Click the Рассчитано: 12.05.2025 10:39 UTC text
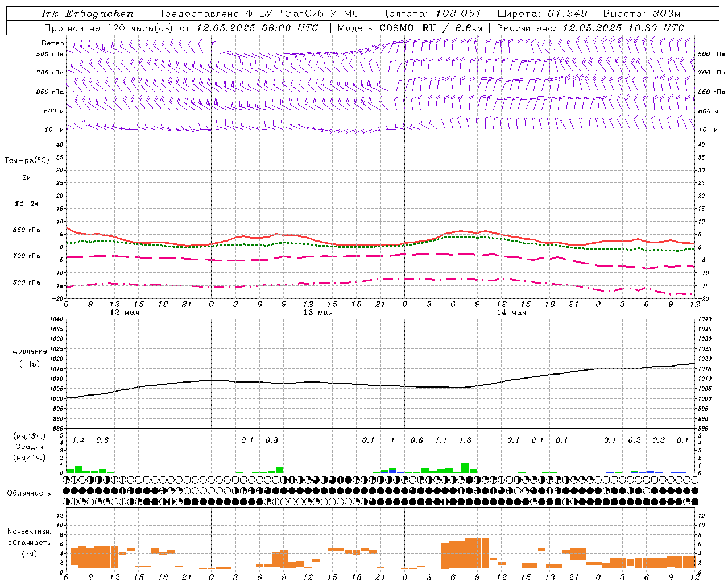The image size is (728, 582). [590, 28]
